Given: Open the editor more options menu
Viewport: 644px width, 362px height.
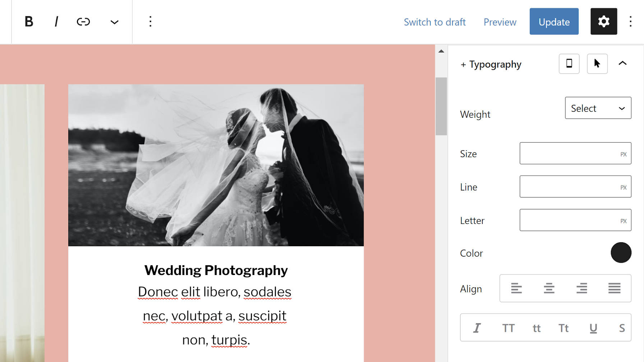Looking at the screenshot, I should 631,22.
